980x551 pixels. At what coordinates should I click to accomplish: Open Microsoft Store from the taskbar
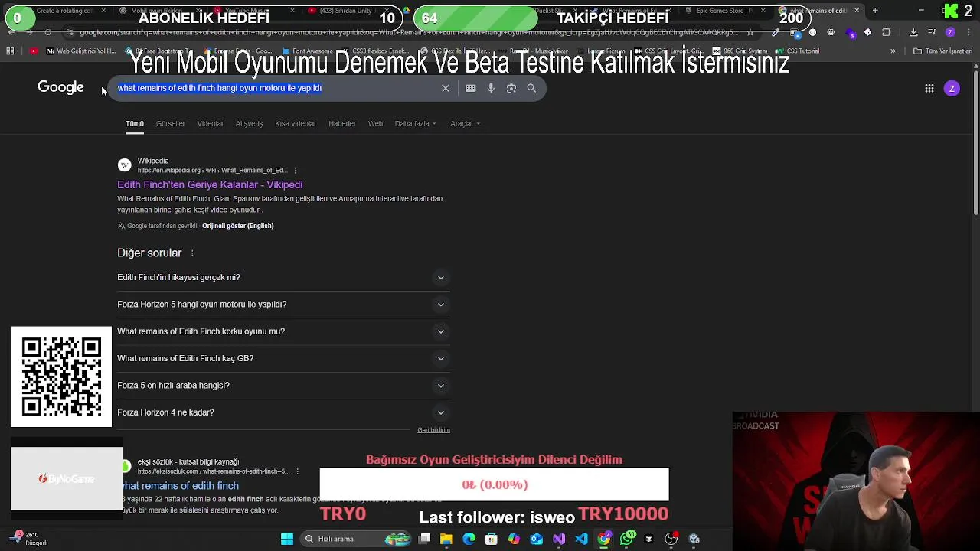click(492, 539)
